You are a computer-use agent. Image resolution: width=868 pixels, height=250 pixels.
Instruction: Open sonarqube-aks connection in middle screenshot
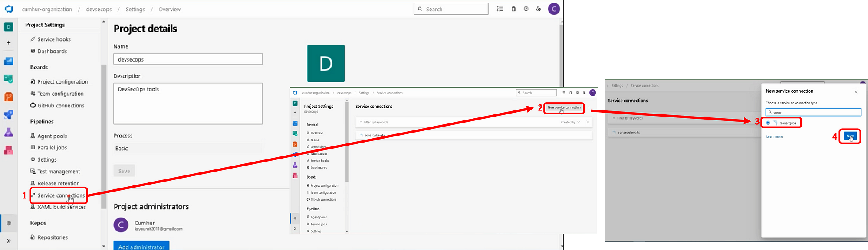[x=474, y=135]
